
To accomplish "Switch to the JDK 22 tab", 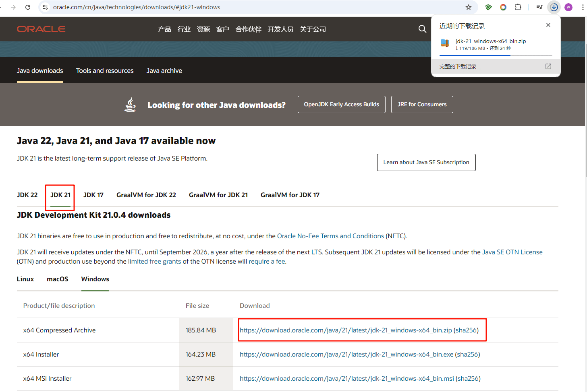I will click(27, 195).
